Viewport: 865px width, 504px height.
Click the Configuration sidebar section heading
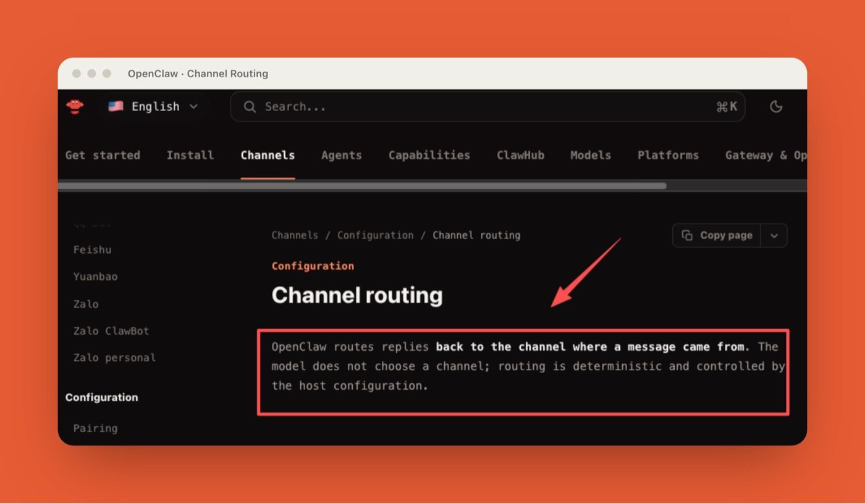pos(101,397)
